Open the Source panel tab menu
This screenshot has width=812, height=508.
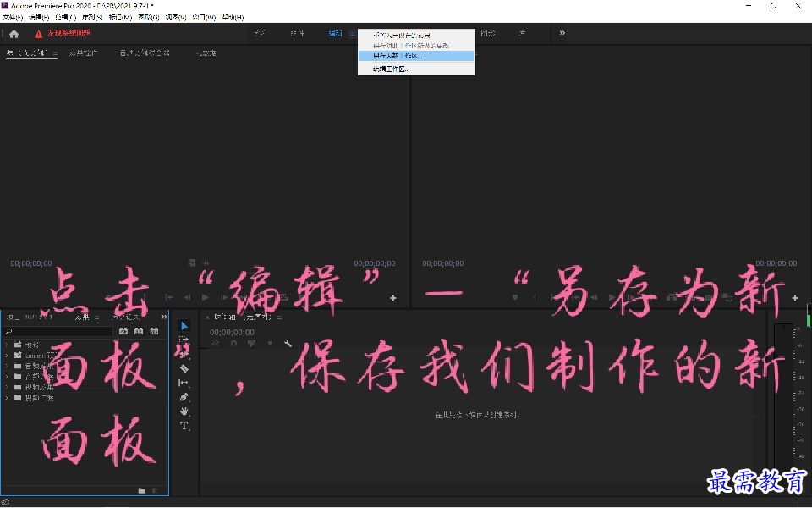[x=55, y=52]
